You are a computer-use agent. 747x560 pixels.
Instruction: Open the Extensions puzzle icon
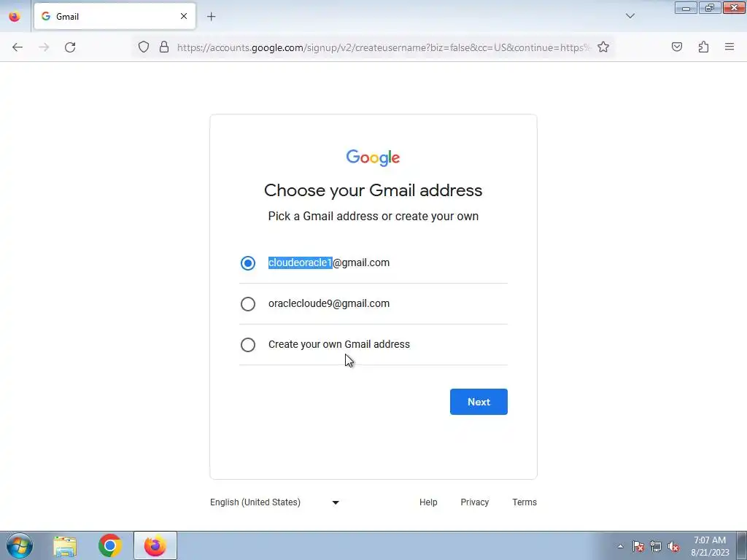[703, 47]
